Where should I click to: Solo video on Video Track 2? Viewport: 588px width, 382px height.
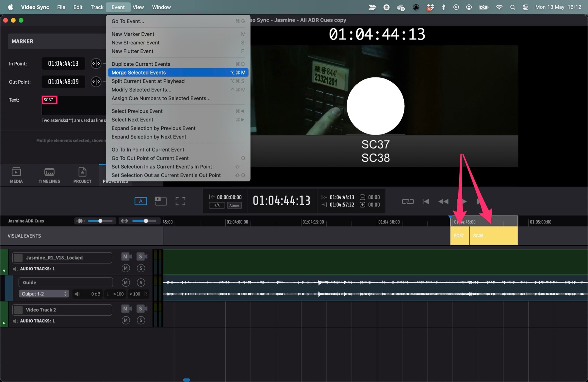pyautogui.click(x=142, y=308)
